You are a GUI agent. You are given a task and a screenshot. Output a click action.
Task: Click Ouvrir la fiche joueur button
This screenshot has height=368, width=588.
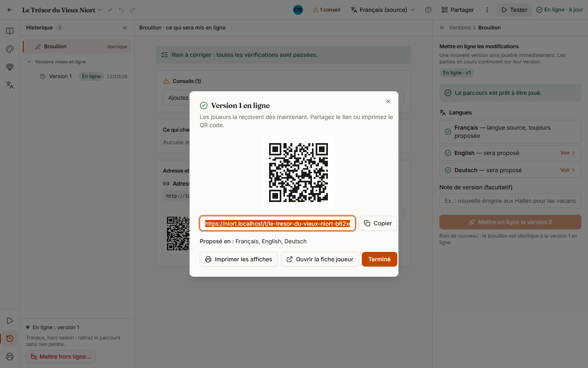pos(320,259)
